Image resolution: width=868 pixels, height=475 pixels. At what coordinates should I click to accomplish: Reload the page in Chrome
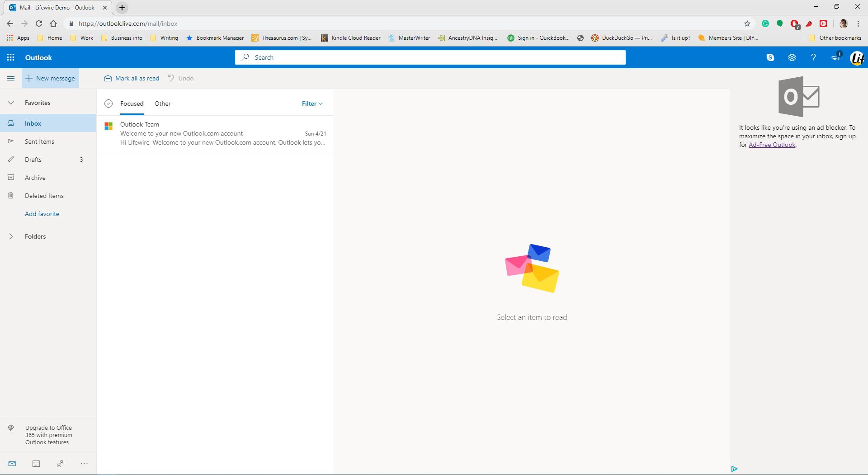(x=39, y=24)
